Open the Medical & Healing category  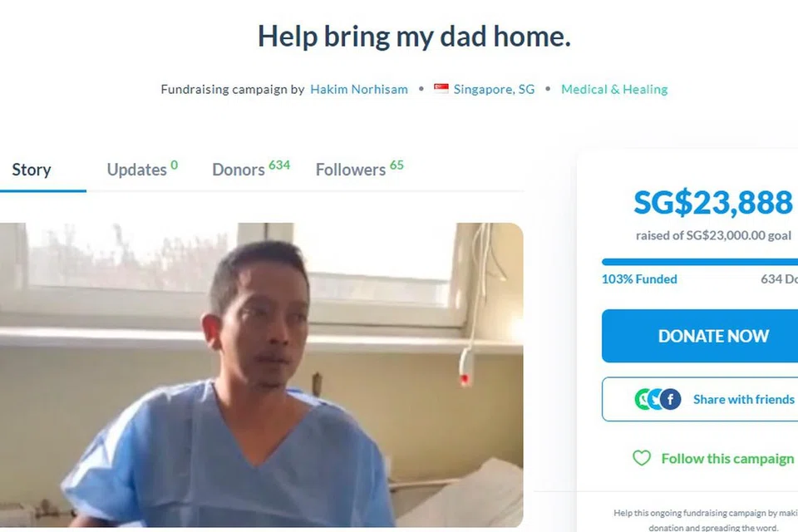pos(614,89)
